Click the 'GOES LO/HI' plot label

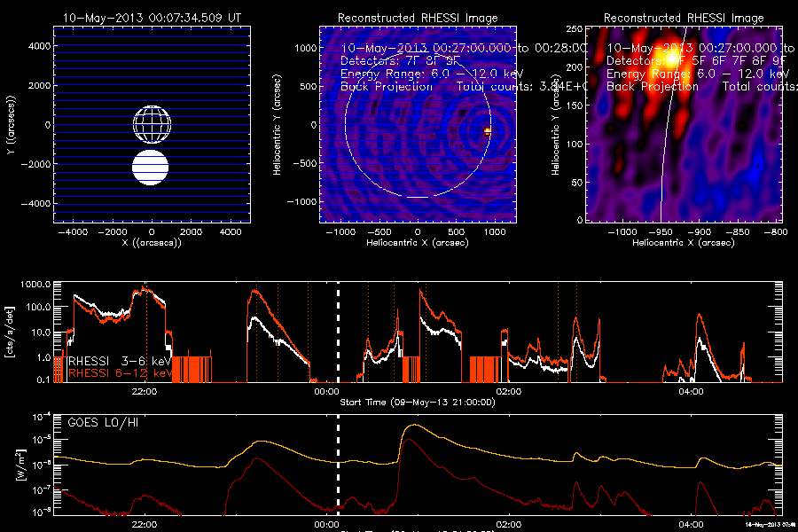103,423
